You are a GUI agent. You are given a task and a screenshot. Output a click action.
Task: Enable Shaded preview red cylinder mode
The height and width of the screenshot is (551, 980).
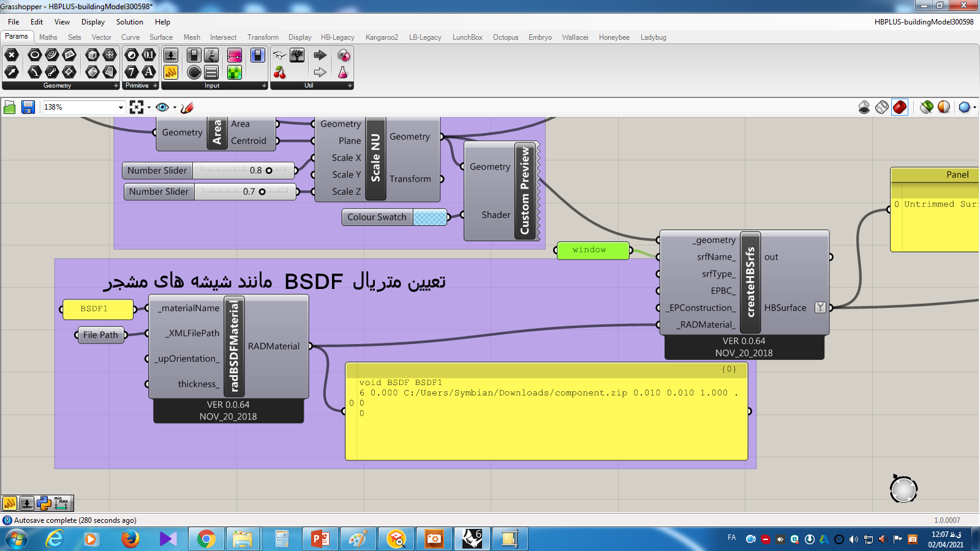click(x=900, y=107)
